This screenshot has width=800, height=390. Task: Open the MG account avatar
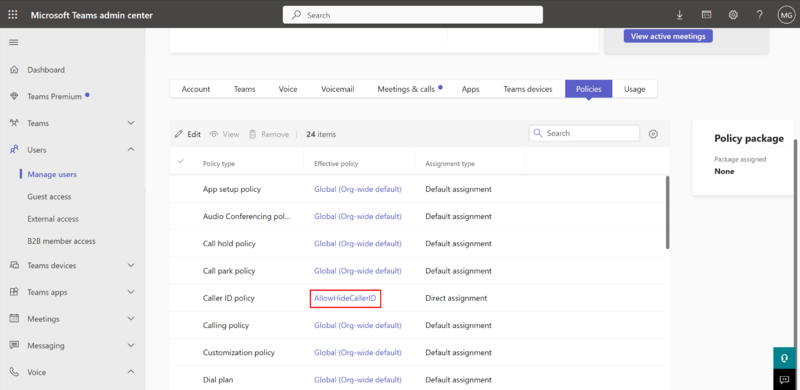tap(786, 15)
